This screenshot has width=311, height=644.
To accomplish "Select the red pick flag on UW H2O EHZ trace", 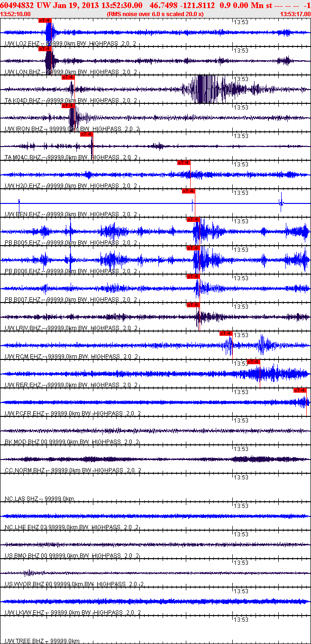I will pos(184,163).
